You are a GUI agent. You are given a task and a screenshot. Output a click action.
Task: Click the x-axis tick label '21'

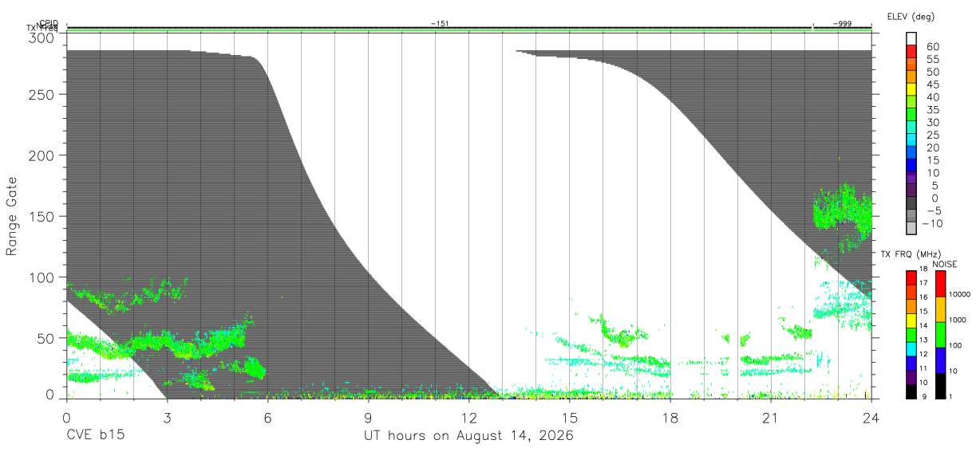pyautogui.click(x=770, y=418)
